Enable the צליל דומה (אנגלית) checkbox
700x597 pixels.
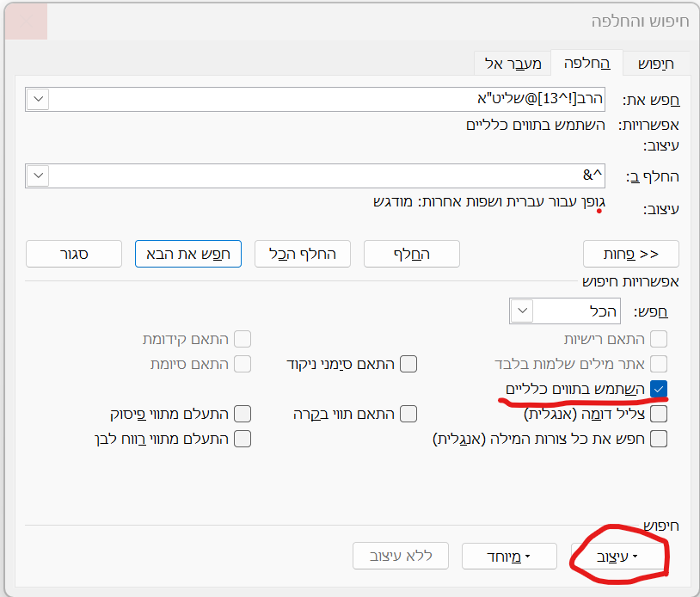click(659, 414)
